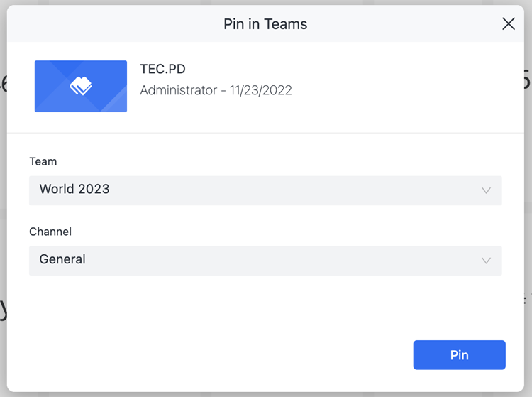Screen dimensions: 532x397
Task: Select the "World 2023" team value text
Action: coord(74,190)
